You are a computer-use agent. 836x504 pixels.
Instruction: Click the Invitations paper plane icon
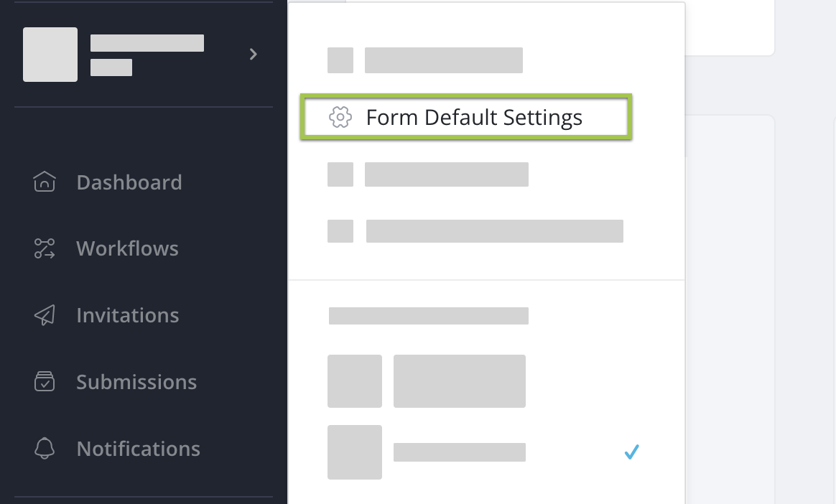click(x=45, y=315)
